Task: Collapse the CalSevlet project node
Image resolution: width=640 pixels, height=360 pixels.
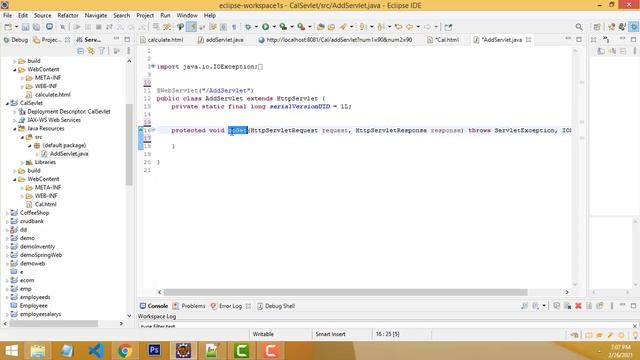Action: (7, 103)
